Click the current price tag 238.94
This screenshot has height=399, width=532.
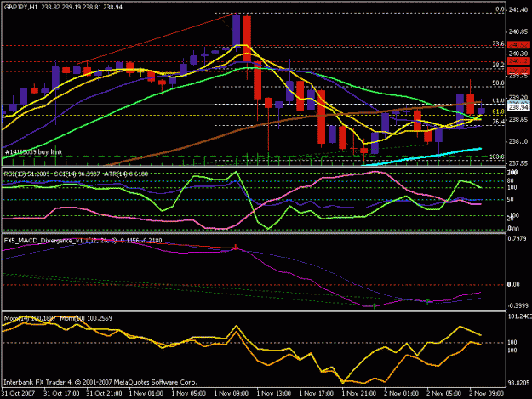click(x=518, y=107)
